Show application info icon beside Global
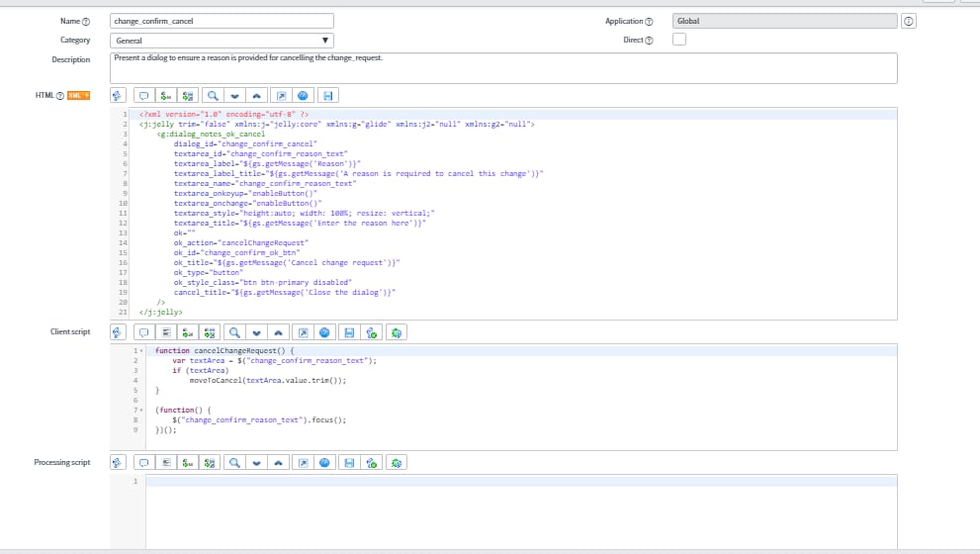The height and width of the screenshot is (554, 980). [x=909, y=21]
